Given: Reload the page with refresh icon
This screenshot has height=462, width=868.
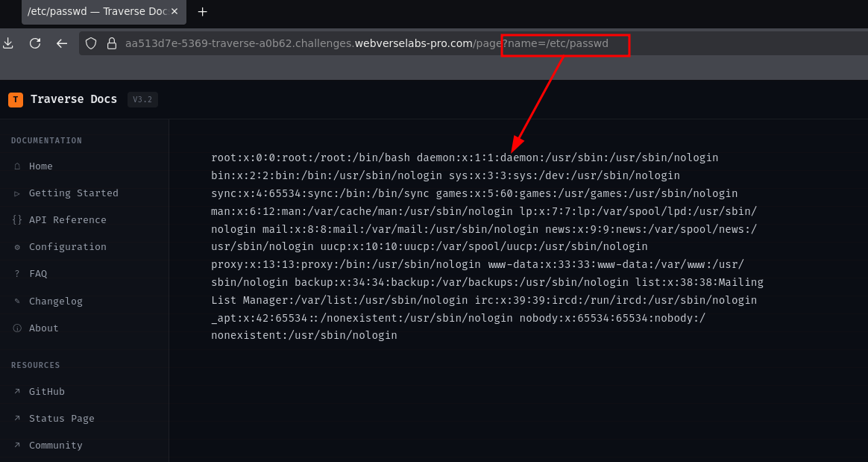Looking at the screenshot, I should click(35, 43).
